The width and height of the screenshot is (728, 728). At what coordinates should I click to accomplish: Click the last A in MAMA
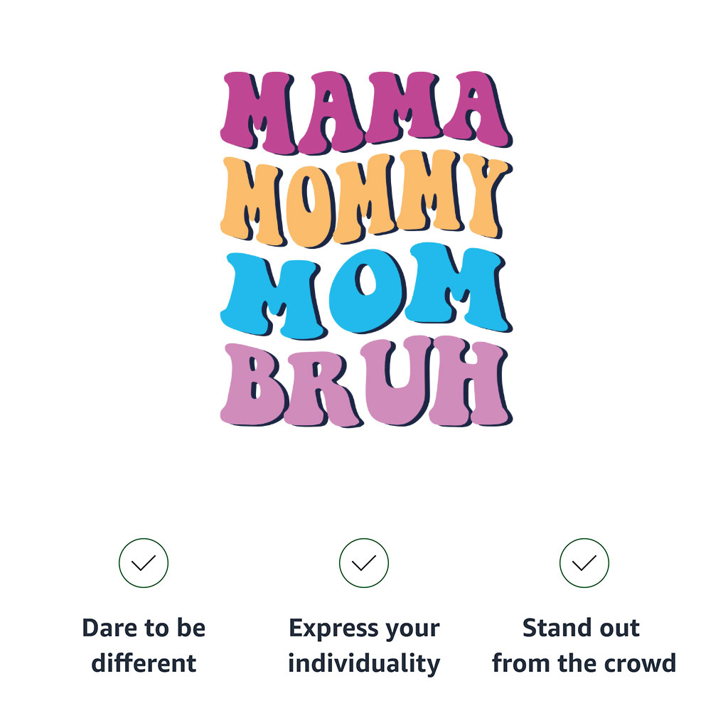point(477,108)
